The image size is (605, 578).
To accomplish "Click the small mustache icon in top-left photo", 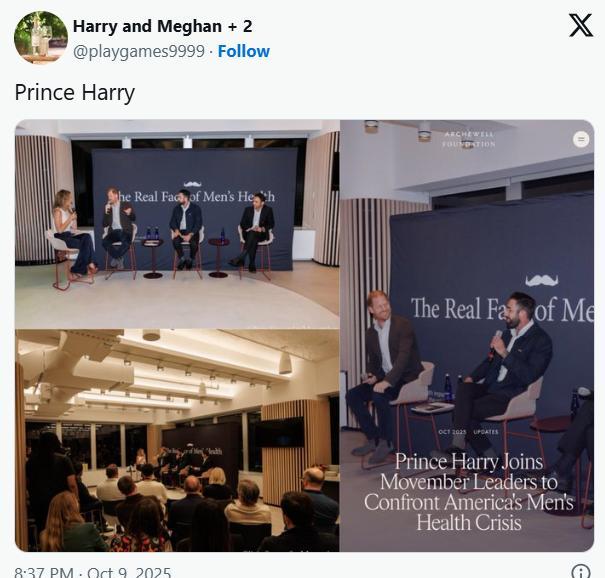I will [193, 184].
